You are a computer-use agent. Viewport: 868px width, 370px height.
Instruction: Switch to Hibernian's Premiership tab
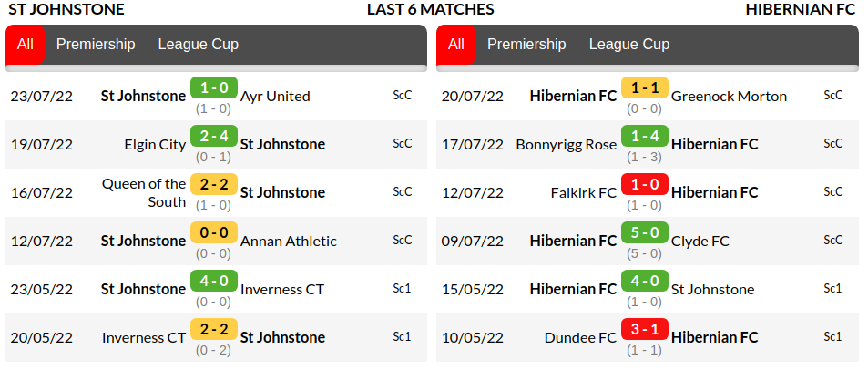(526, 45)
